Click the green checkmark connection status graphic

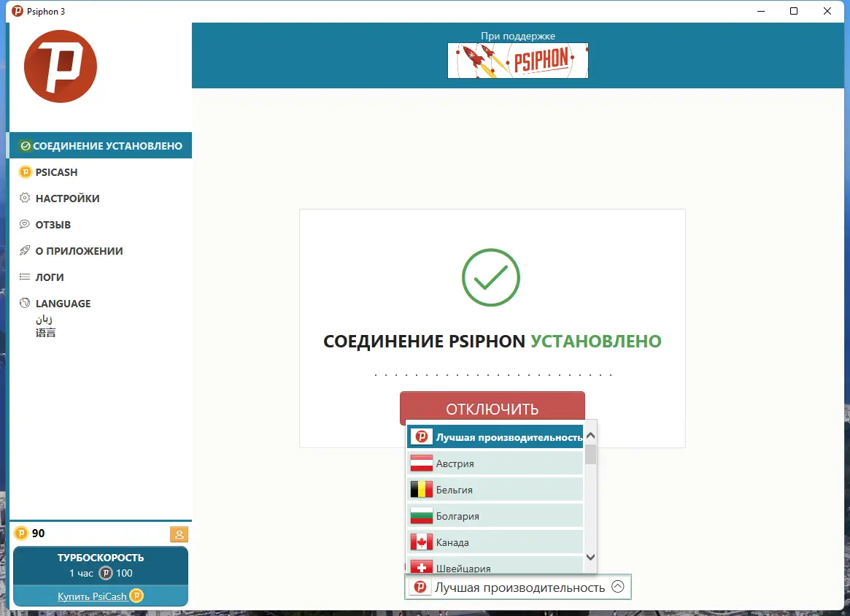coord(490,277)
